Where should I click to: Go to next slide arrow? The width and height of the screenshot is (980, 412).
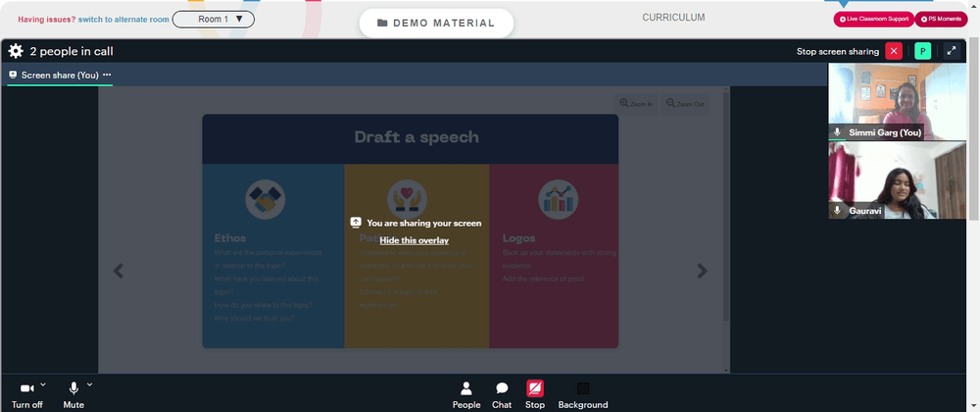coord(703,270)
